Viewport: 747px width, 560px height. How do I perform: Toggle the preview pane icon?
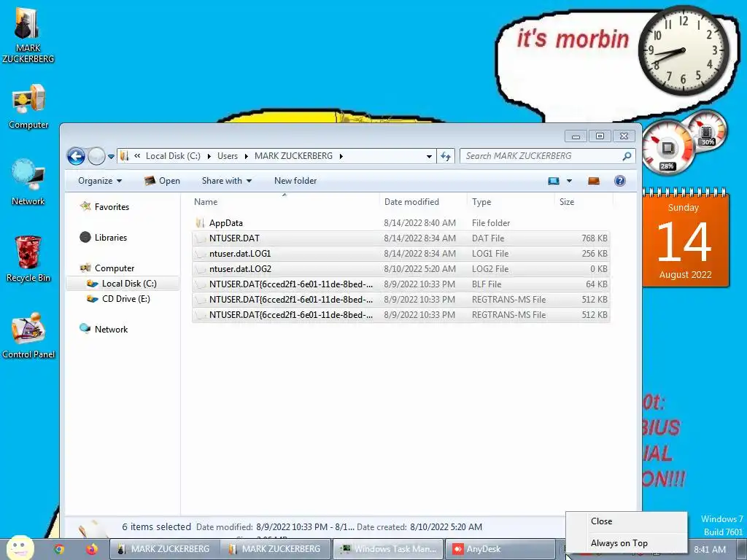pos(594,181)
